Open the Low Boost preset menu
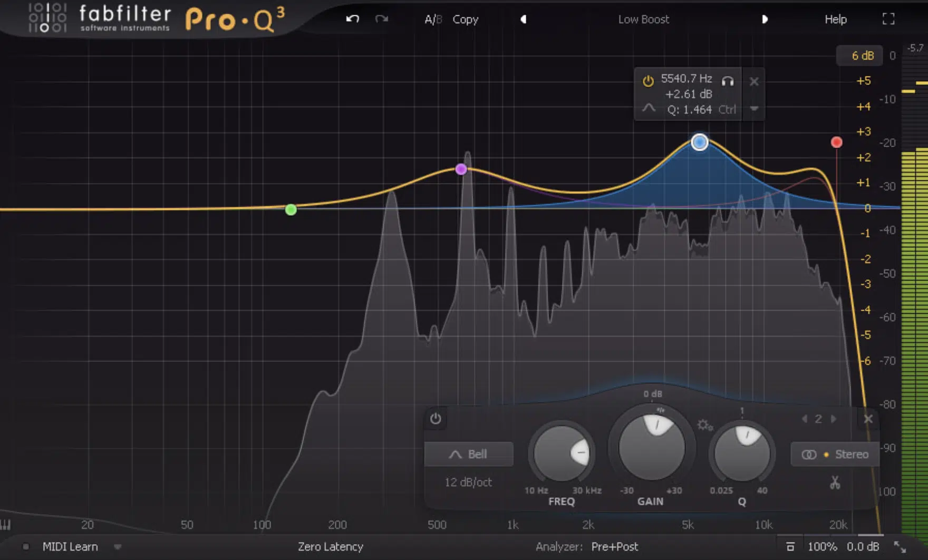 pyautogui.click(x=643, y=20)
